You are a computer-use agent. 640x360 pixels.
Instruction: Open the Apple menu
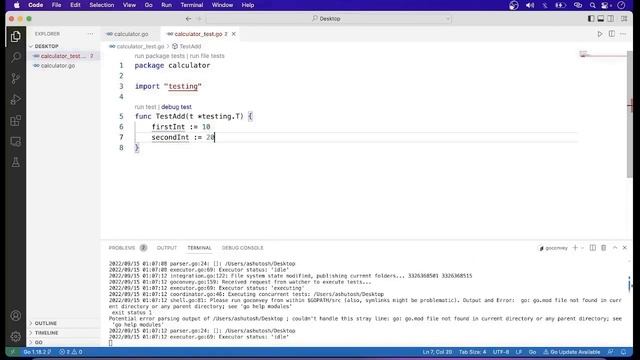point(17,5)
